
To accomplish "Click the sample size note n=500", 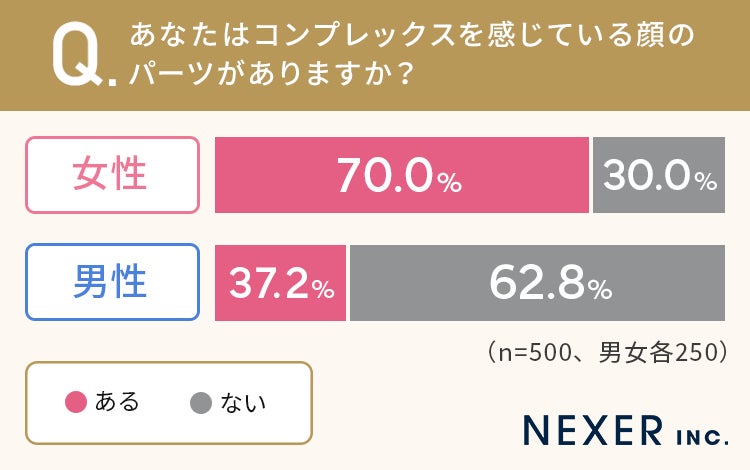I will (607, 352).
